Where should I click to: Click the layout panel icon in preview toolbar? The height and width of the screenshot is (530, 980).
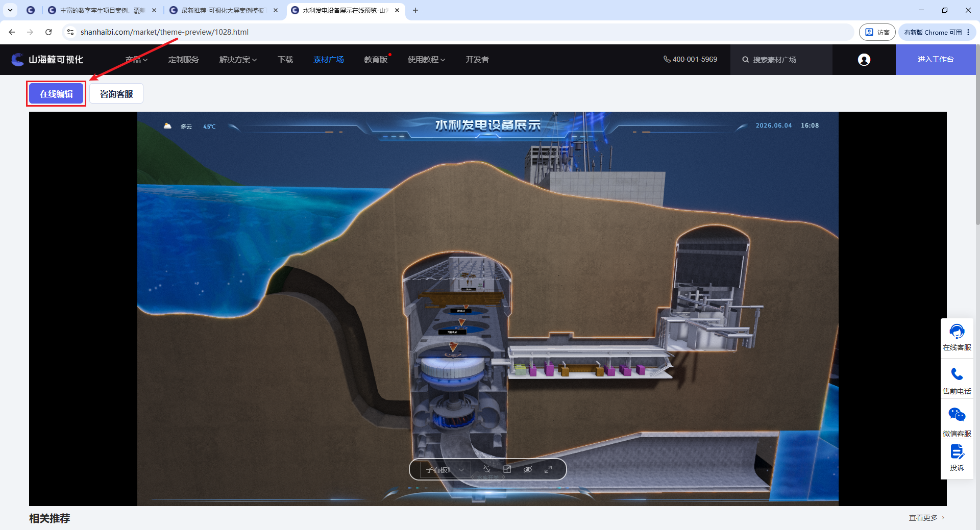point(507,469)
